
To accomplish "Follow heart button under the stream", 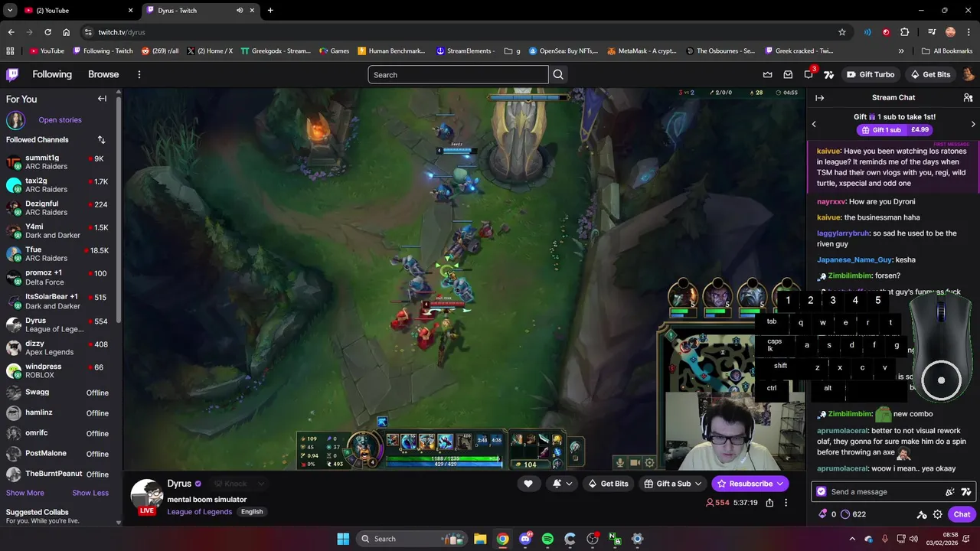I will (x=528, y=484).
